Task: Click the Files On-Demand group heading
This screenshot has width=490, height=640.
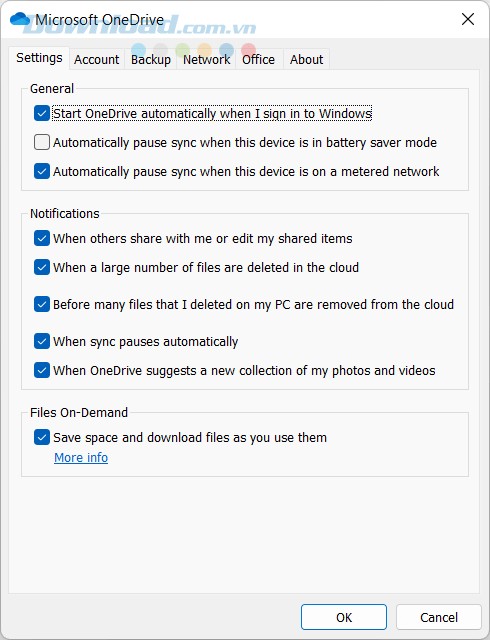Action: tap(79, 412)
